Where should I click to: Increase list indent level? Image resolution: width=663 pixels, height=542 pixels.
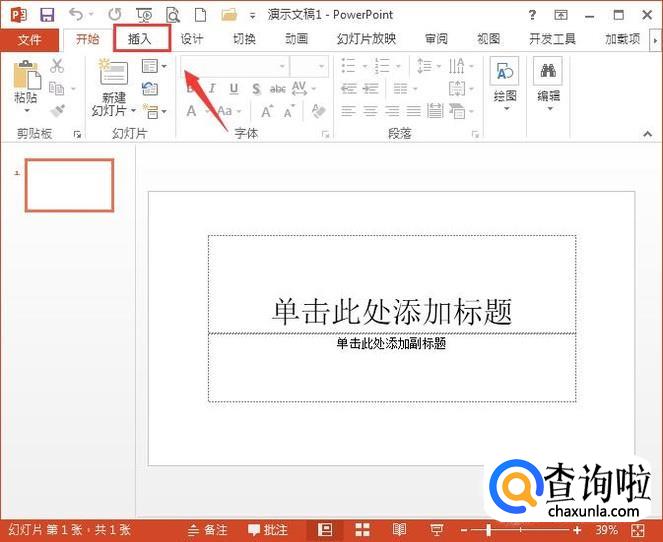click(371, 89)
